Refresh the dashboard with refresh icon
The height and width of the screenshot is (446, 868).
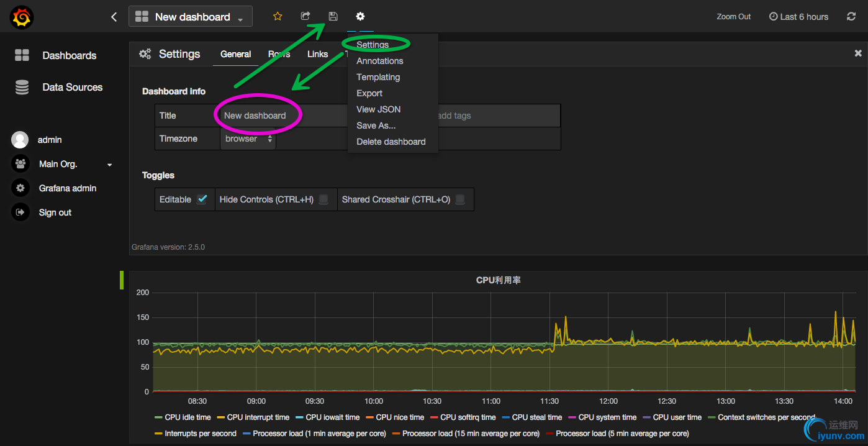tap(851, 17)
